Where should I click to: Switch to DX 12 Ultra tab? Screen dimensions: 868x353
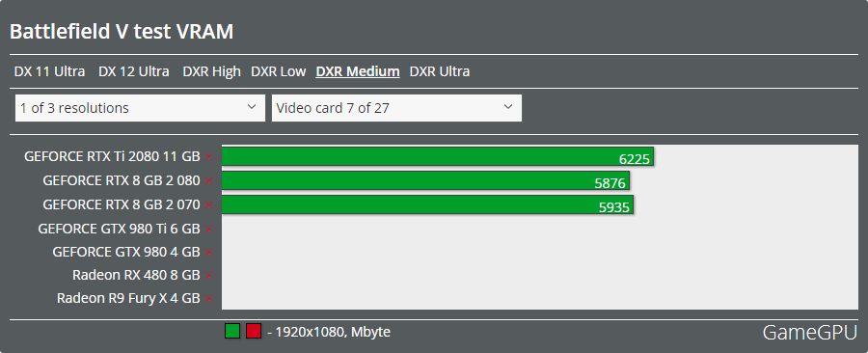(134, 71)
